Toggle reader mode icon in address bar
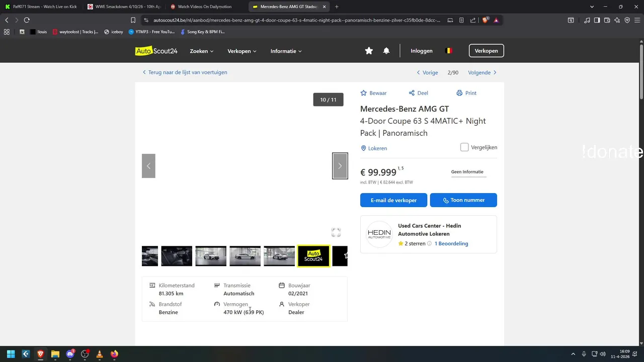Image resolution: width=644 pixels, height=362 pixels. 461,20
